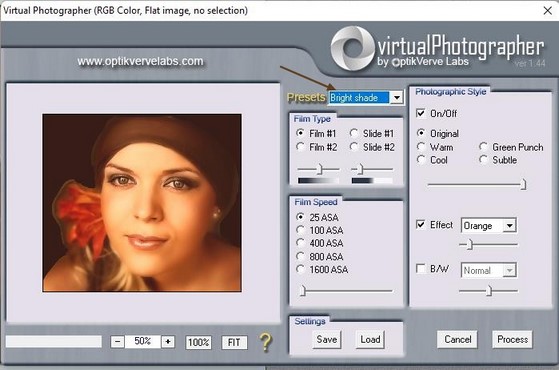
Task: Click the film speed grain slider
Action: point(346,291)
